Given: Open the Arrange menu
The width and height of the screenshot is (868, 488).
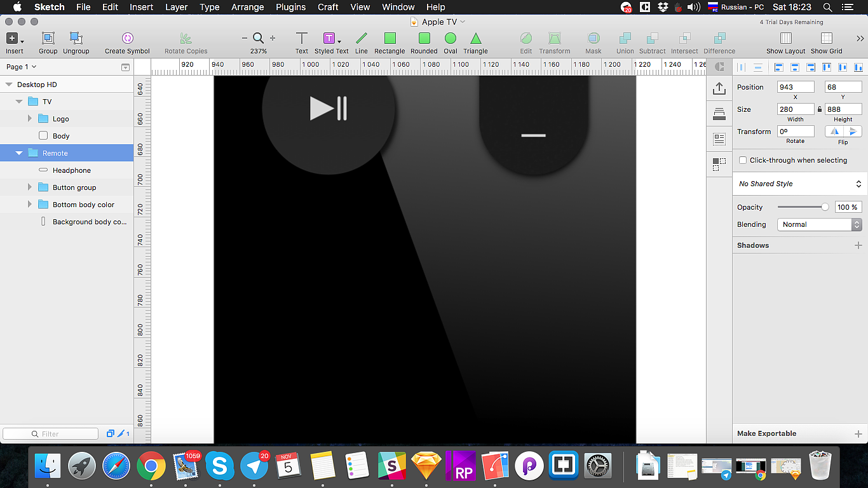Looking at the screenshot, I should click(247, 7).
